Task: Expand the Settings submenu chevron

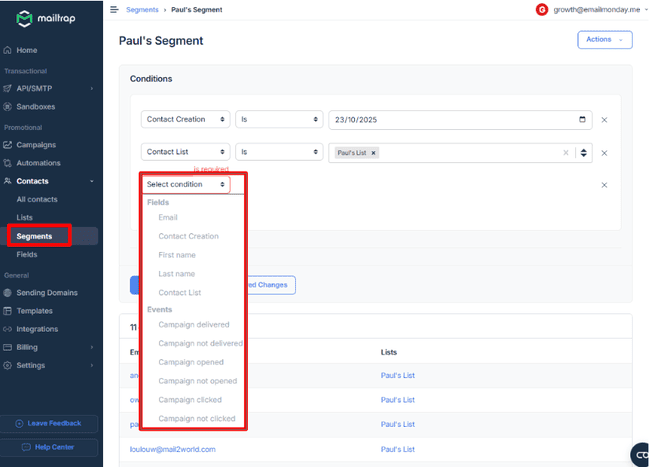Action: click(92, 365)
